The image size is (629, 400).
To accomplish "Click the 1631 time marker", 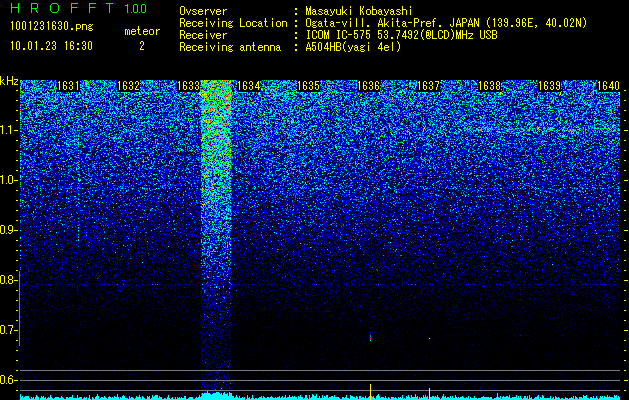I will [x=68, y=86].
